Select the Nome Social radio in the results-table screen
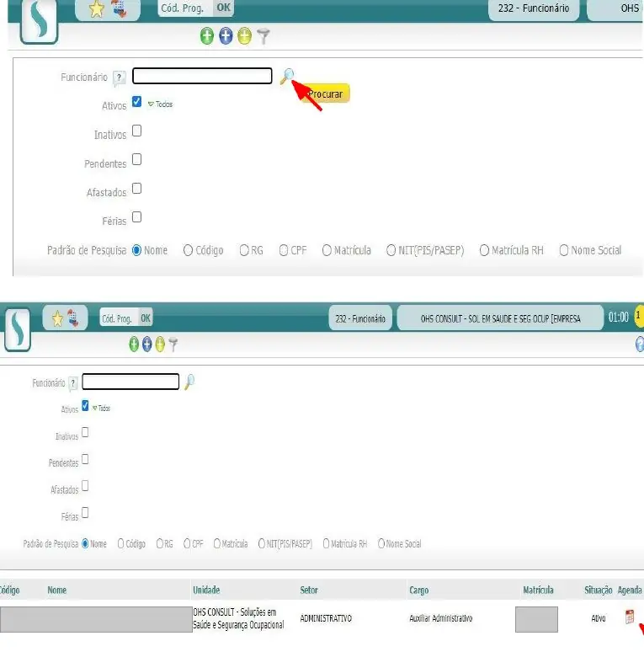Viewport: 644px width, 657px height. (381, 543)
